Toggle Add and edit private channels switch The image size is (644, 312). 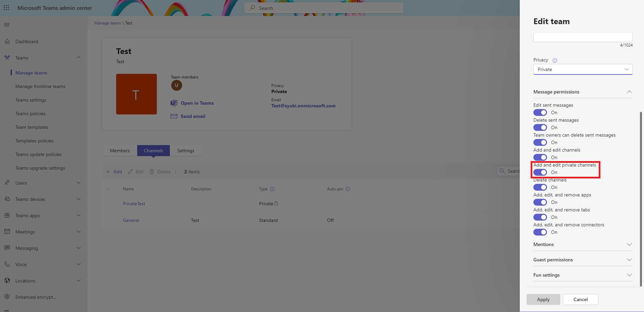pos(540,172)
